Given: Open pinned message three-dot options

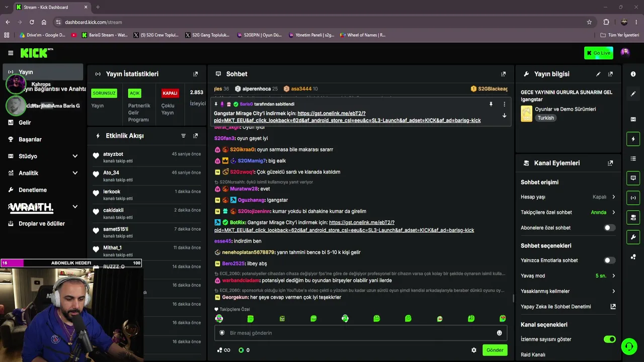Looking at the screenshot, I should coord(504,104).
